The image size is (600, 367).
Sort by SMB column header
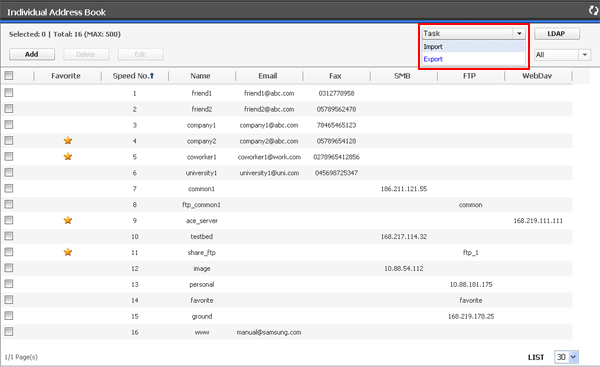pyautogui.click(x=402, y=76)
